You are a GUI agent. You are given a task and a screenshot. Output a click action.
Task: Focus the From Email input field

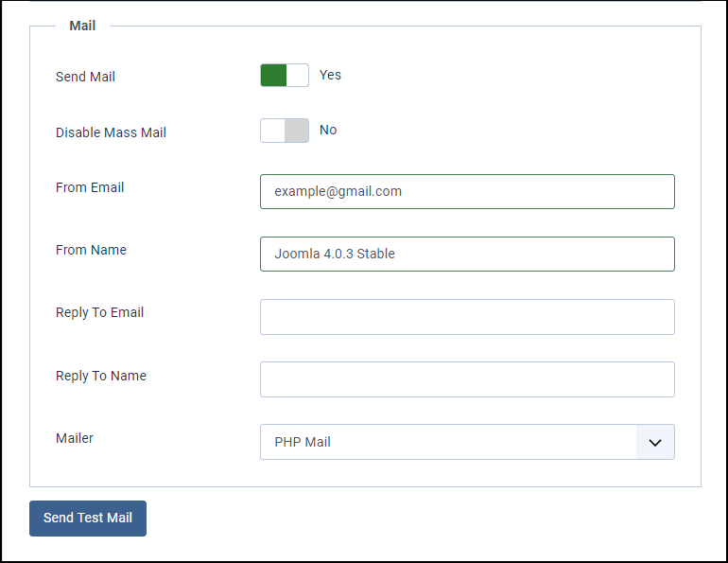click(x=467, y=191)
